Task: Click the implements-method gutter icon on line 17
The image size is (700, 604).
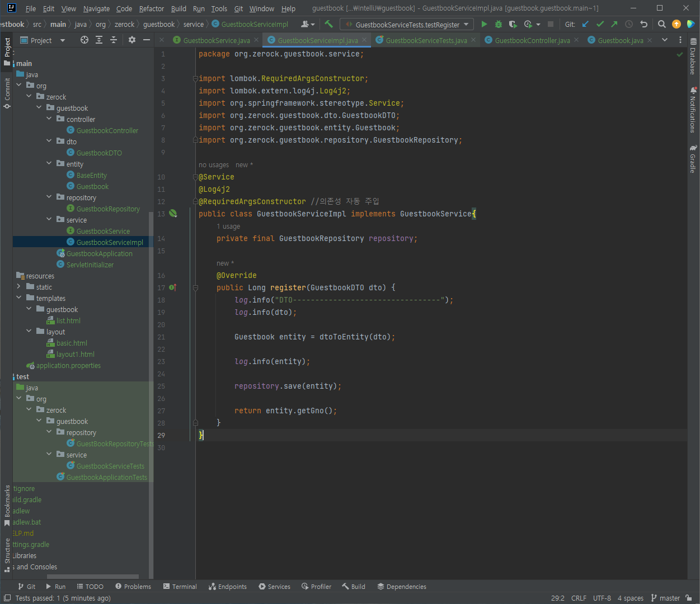Action: coord(173,287)
